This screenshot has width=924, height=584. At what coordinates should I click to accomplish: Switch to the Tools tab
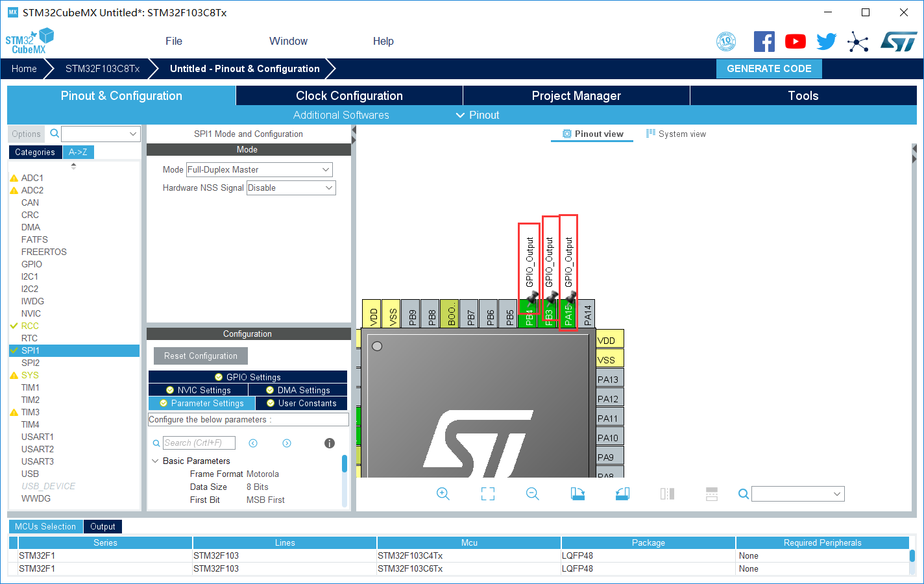pos(803,95)
